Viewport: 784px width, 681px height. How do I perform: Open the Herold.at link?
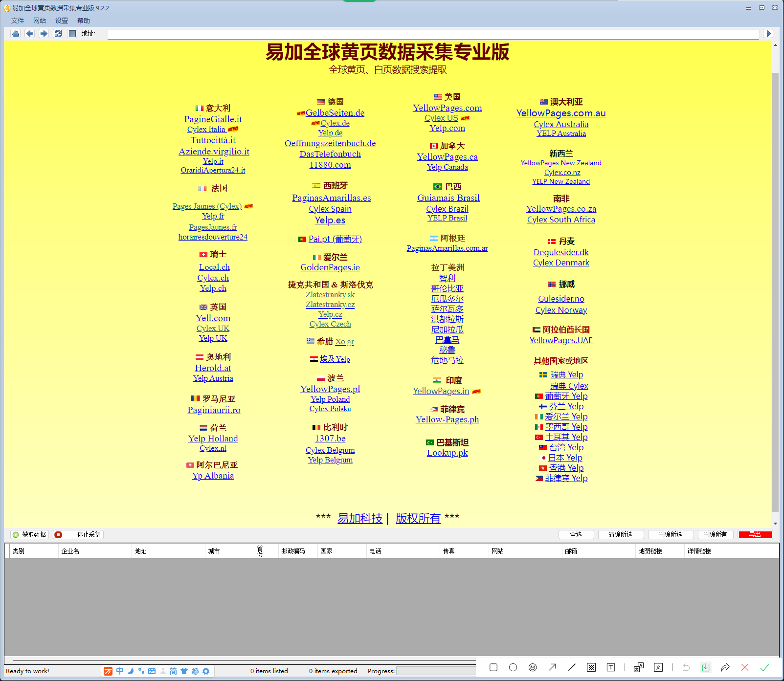click(x=213, y=368)
